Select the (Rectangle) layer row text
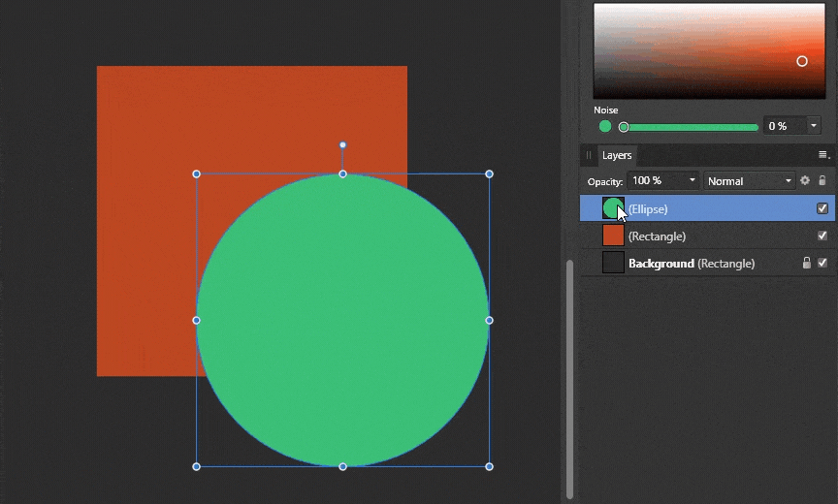The height and width of the screenshot is (504, 838). [657, 236]
